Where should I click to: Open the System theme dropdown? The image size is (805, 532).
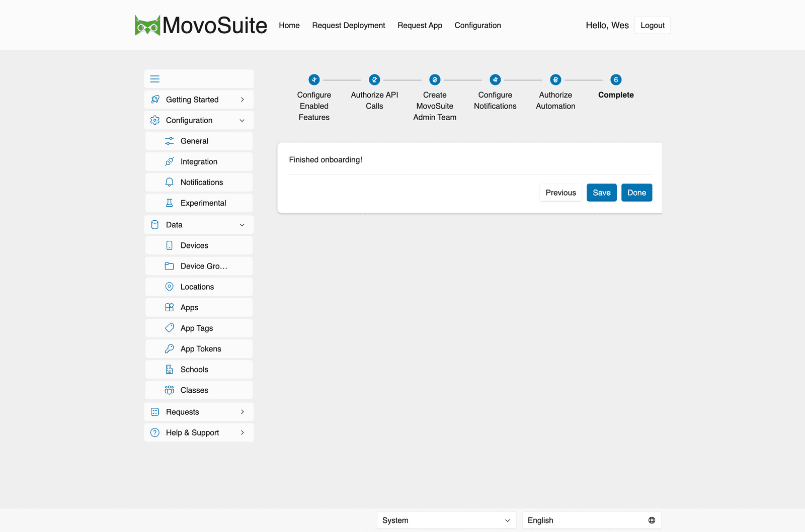point(446,520)
